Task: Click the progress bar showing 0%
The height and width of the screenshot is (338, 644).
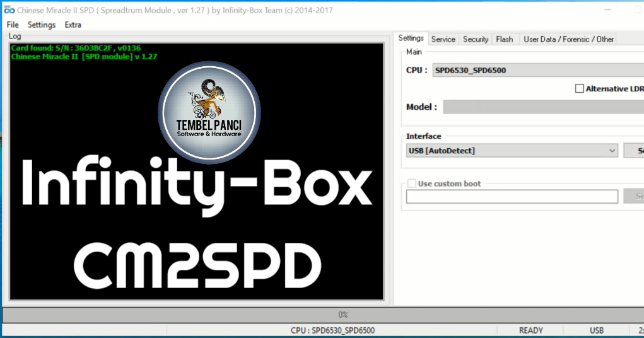Action: [x=323, y=315]
